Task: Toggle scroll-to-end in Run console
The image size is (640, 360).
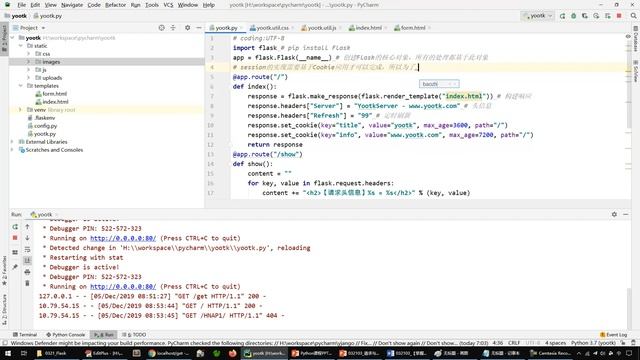Action: coord(27,260)
